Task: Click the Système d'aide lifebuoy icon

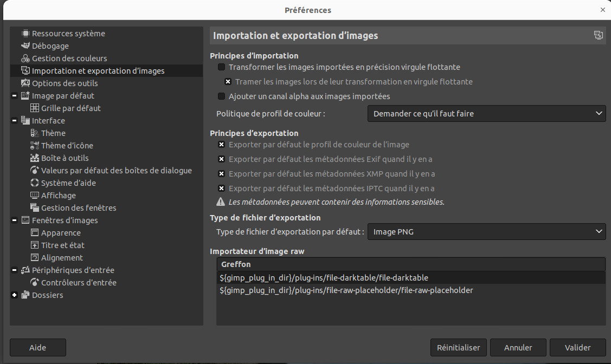Action: (x=35, y=183)
